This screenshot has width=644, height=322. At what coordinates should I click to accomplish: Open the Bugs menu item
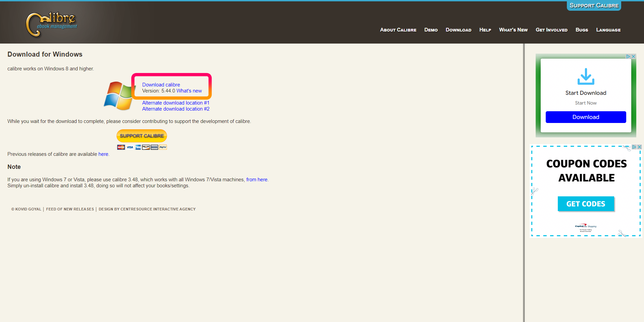582,30
